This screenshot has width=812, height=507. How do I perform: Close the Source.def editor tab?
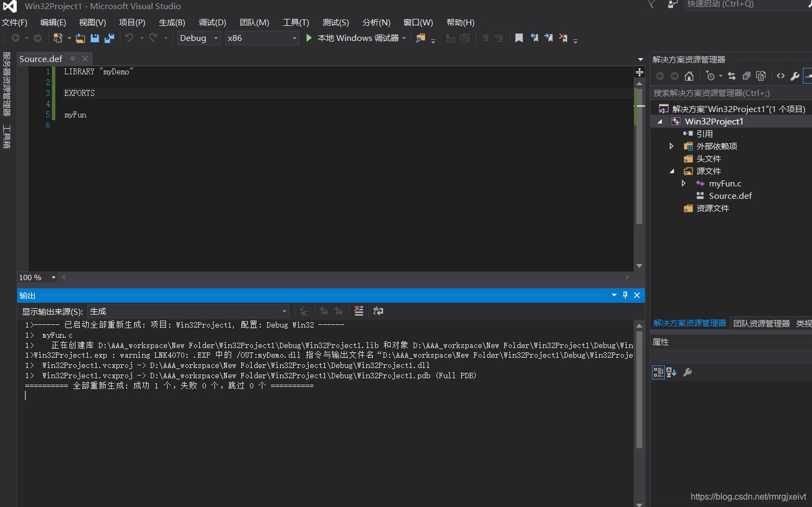pos(85,59)
